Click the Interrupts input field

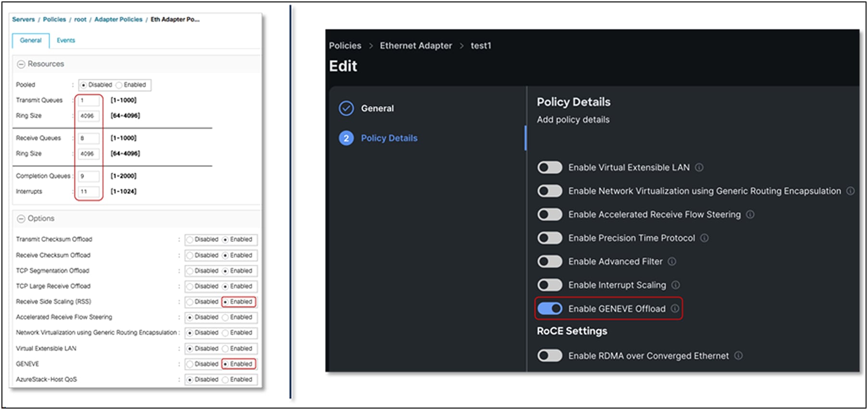89,192
